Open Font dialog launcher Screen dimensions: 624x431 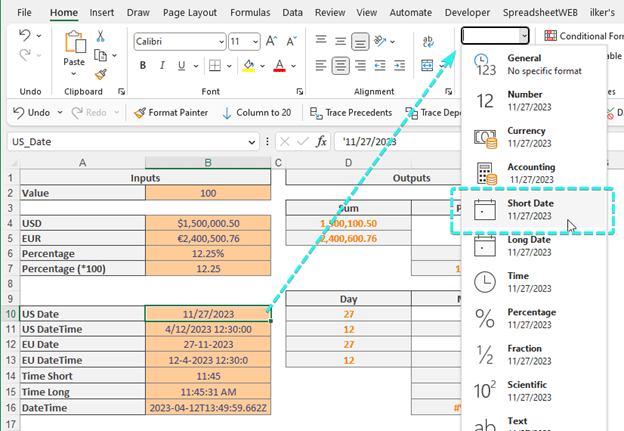(299, 92)
